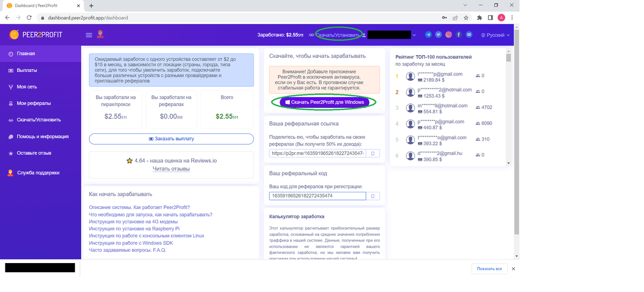Open 'Инструкция по установке на Raspberry Pi' link
644x292 pixels.
(134, 228)
